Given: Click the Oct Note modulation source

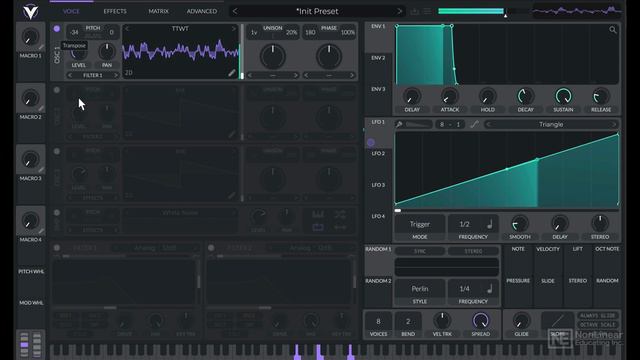Looking at the screenshot, I should click(x=607, y=249).
